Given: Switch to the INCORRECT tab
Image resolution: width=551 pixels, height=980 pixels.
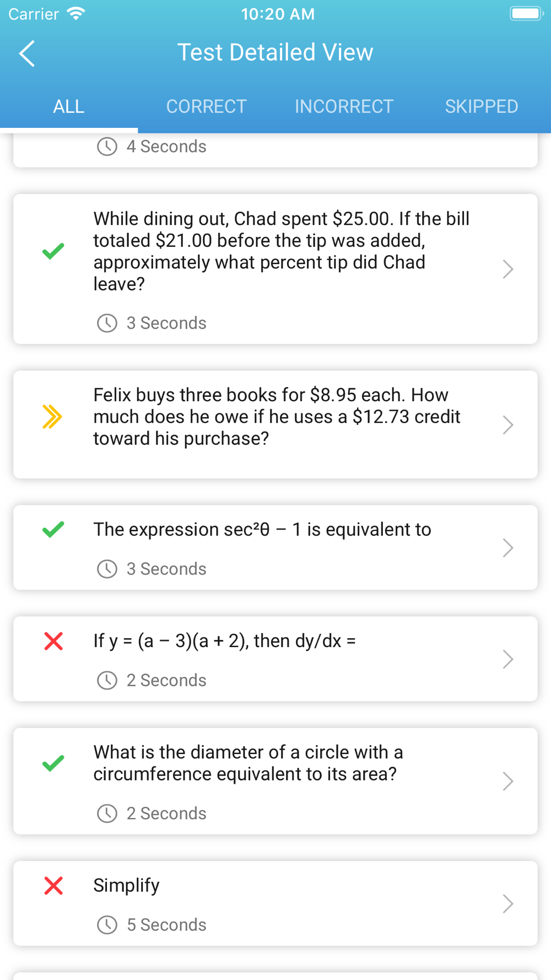Looking at the screenshot, I should [x=344, y=106].
